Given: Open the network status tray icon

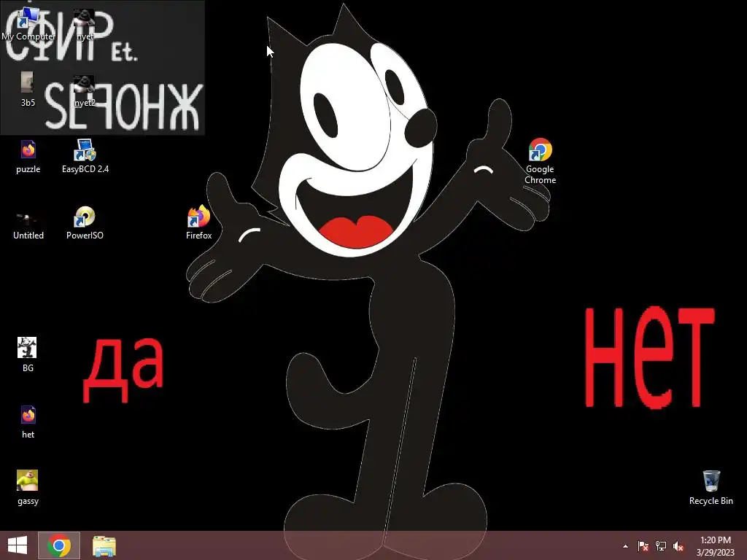Looking at the screenshot, I should pos(660,546).
